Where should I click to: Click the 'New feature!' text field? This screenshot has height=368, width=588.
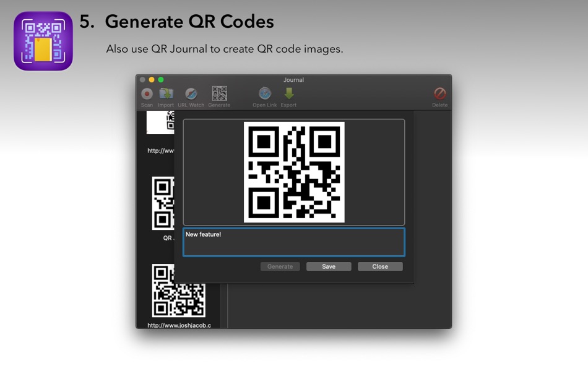point(294,242)
